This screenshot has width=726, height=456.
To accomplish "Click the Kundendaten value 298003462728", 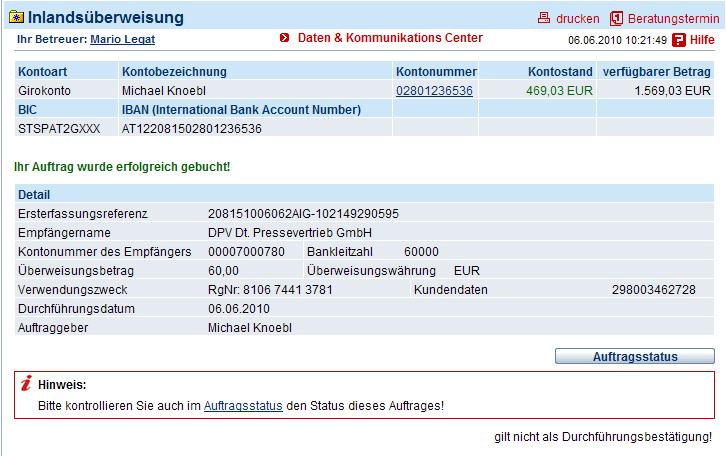I will [x=653, y=290].
